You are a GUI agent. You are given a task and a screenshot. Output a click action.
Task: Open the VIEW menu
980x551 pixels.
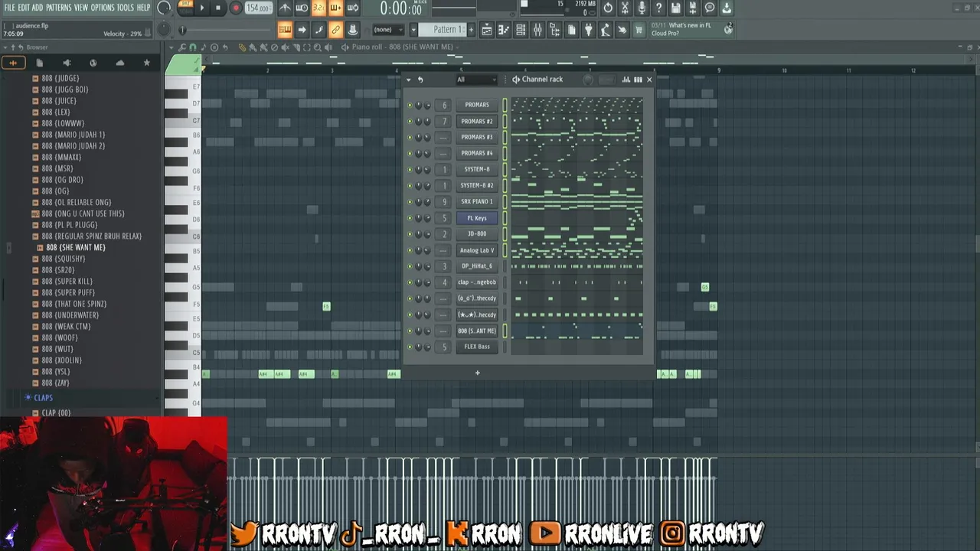(x=80, y=8)
